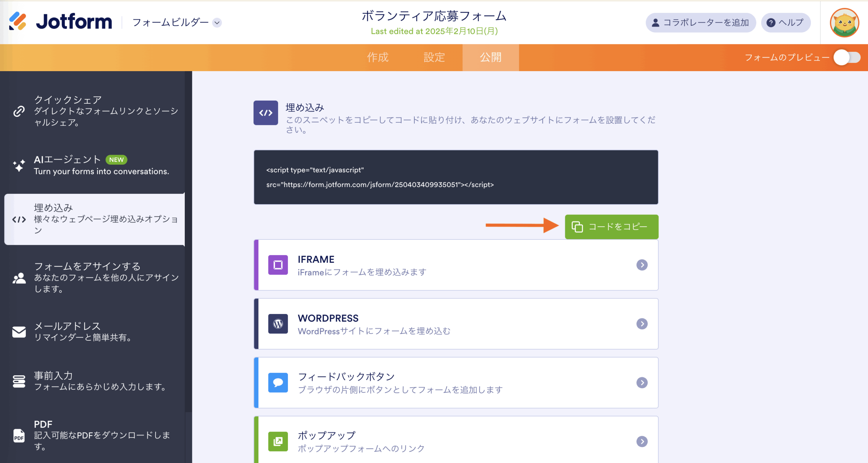Expand the IFRAME option chevron
This screenshot has width=868, height=463.
(x=642, y=265)
